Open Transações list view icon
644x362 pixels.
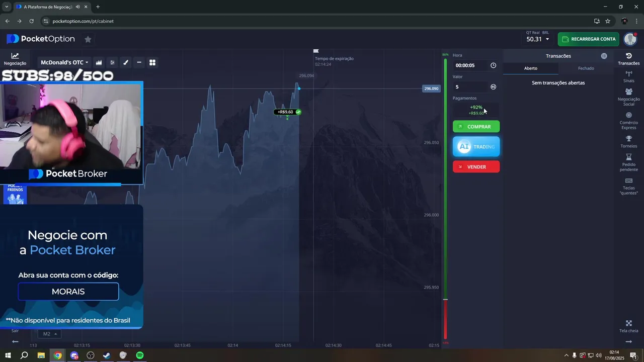pyautogui.click(x=604, y=56)
